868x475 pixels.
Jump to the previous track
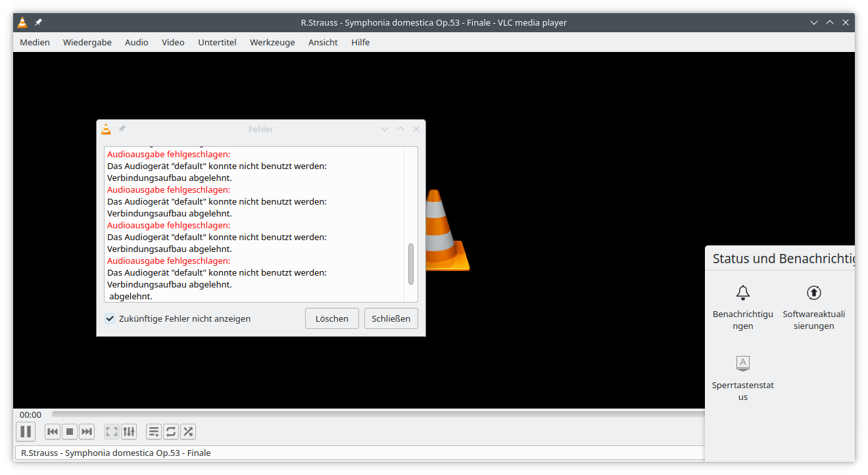53,432
